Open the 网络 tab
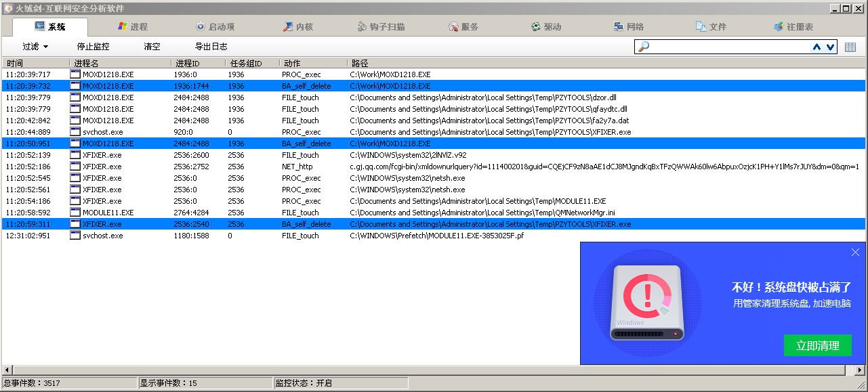The height and width of the screenshot is (392, 868). click(x=629, y=27)
